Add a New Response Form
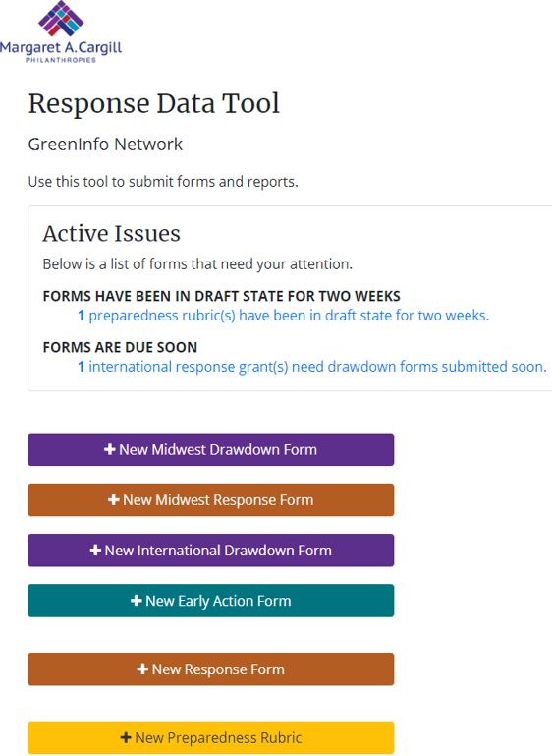 [210, 669]
